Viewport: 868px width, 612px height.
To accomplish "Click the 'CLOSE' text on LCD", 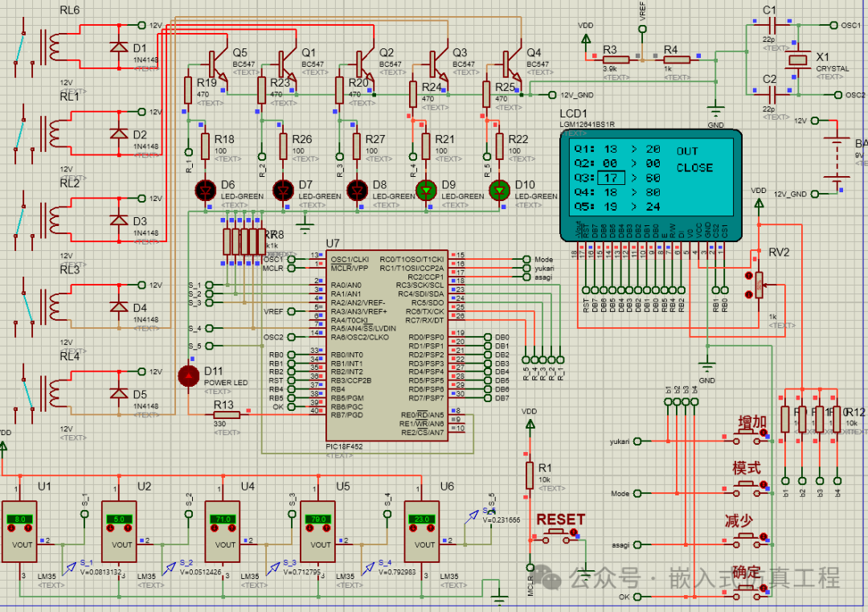I will pyautogui.click(x=694, y=167).
